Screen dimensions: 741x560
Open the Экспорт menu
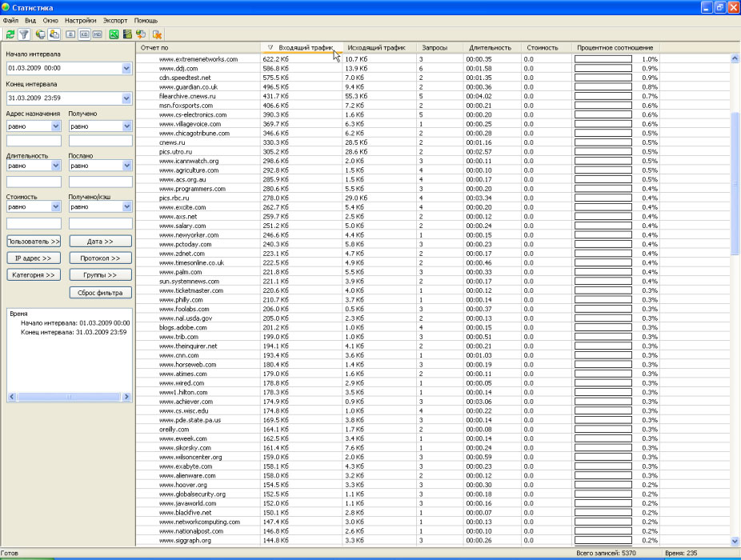click(x=115, y=20)
